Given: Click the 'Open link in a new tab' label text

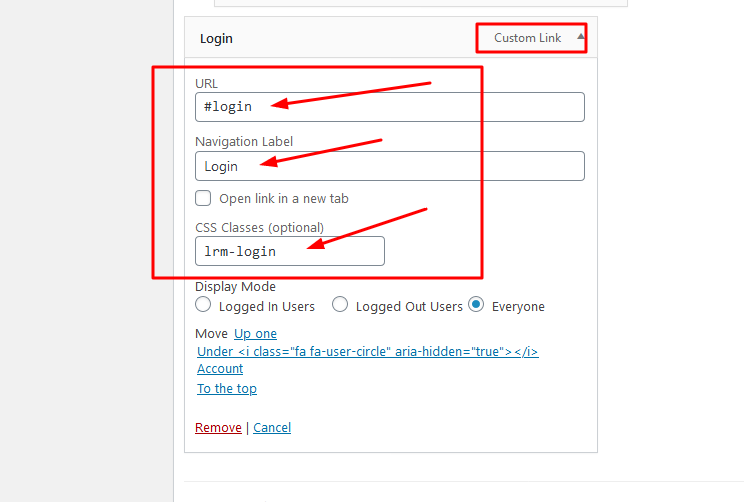Looking at the screenshot, I should [x=284, y=198].
